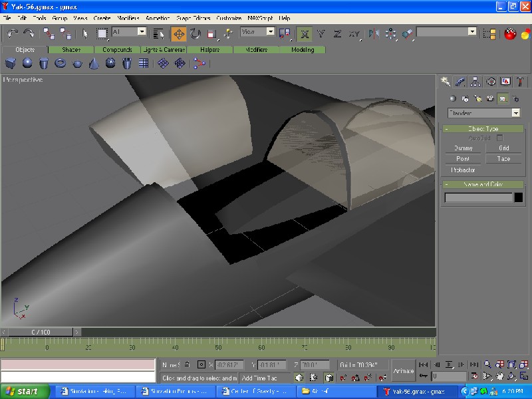Click the Tape helper button
Image resolution: width=532 pixels, height=399 pixels.
[x=503, y=159]
